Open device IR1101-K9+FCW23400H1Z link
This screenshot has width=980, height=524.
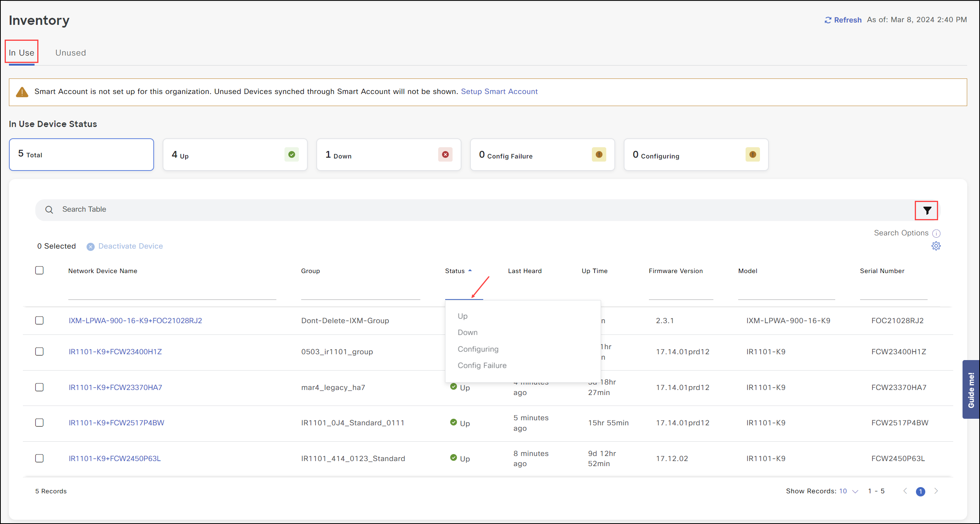pos(115,352)
